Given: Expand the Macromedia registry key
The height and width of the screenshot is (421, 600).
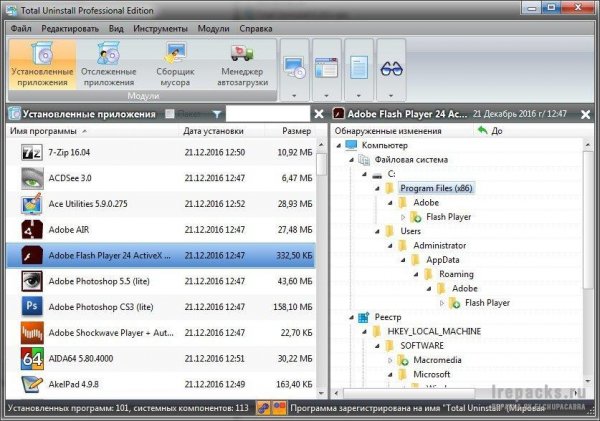Looking at the screenshot, I should tap(390, 360).
